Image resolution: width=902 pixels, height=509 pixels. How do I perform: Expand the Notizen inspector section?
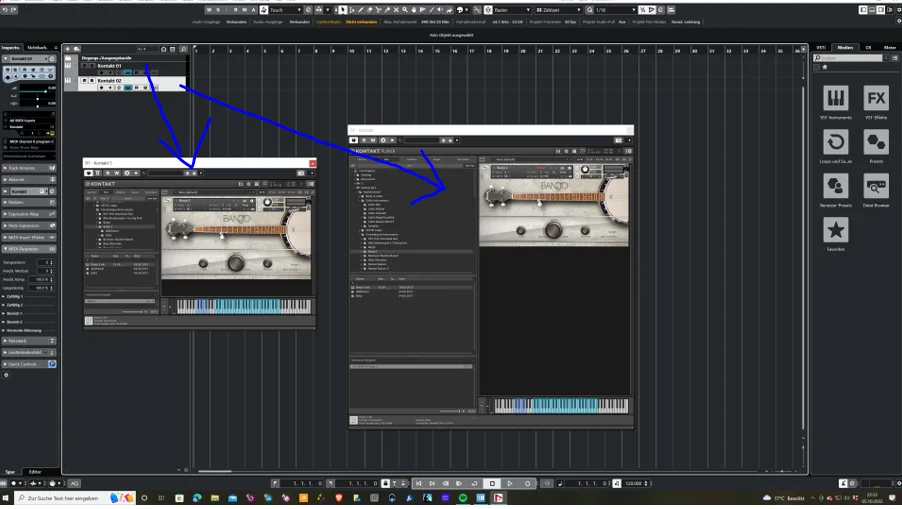coord(29,202)
